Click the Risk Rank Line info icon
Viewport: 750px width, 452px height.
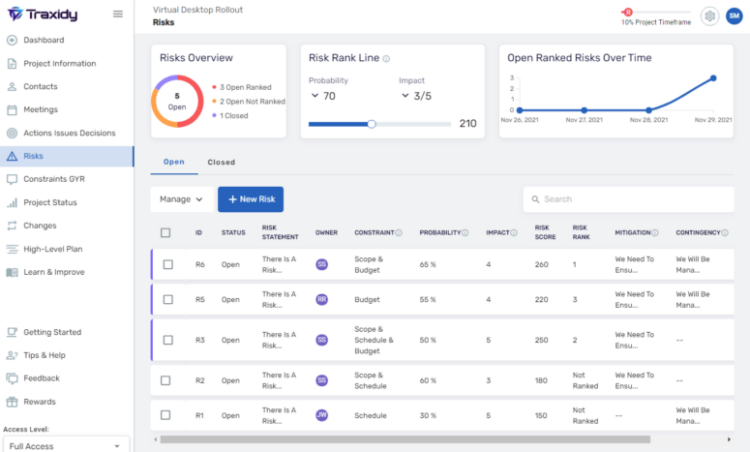pos(386,59)
